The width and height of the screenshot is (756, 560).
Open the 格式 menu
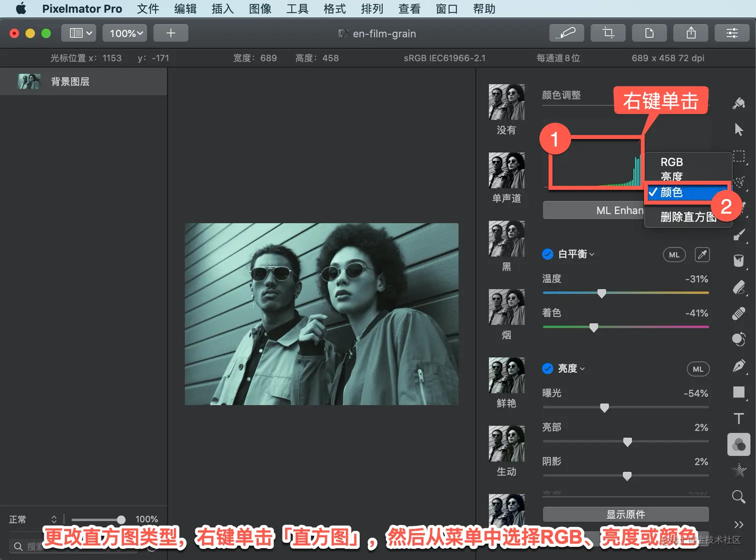tap(334, 9)
